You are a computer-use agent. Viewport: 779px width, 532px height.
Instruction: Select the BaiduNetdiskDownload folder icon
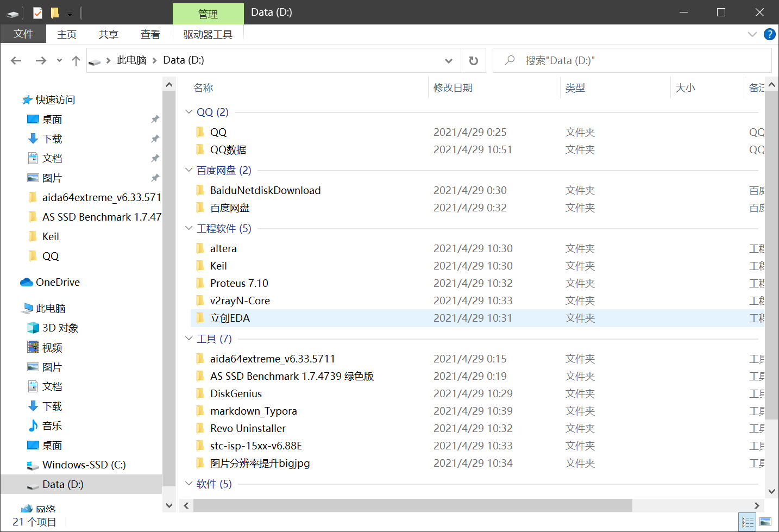200,190
